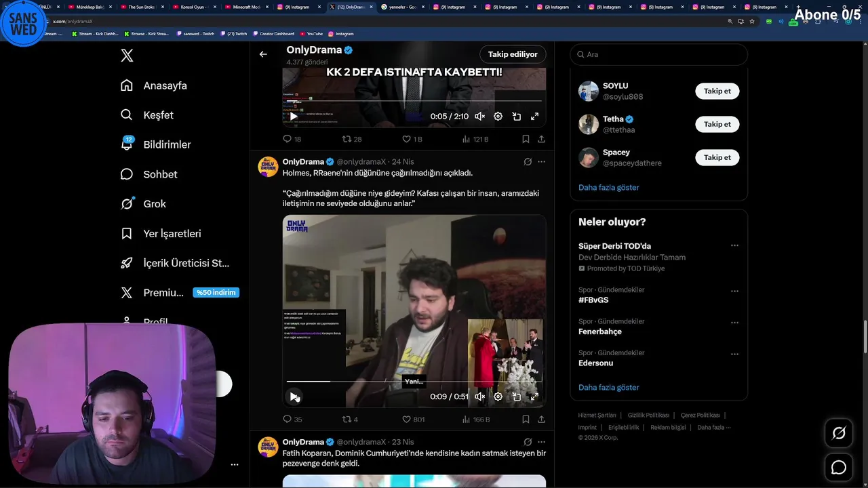Screen dimensions: 868x488
Task: Open options for Süper Derbi TOD'da trend
Action: tap(734, 246)
